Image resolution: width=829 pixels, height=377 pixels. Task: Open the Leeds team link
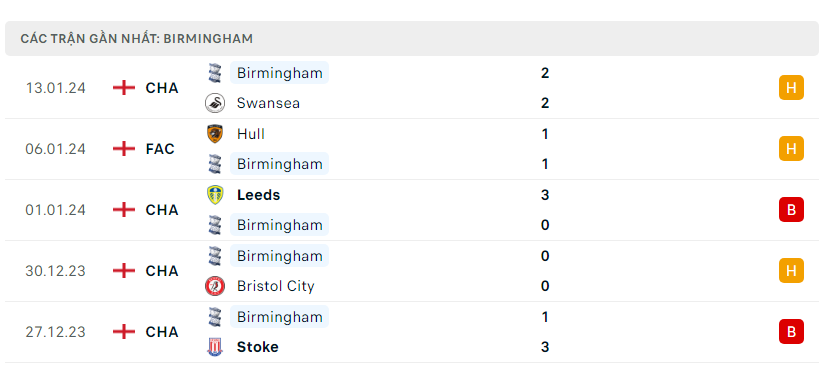[x=258, y=195]
